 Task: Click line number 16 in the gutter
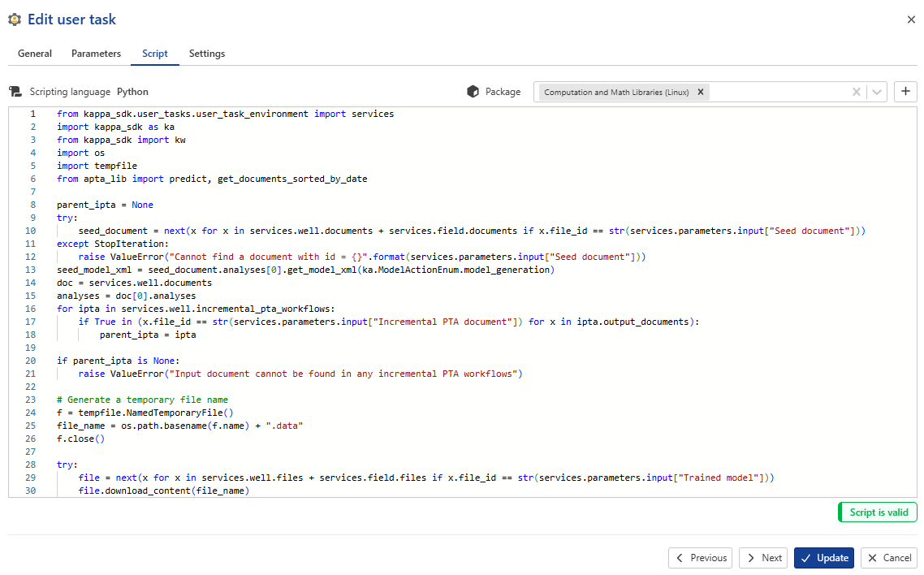tap(30, 309)
